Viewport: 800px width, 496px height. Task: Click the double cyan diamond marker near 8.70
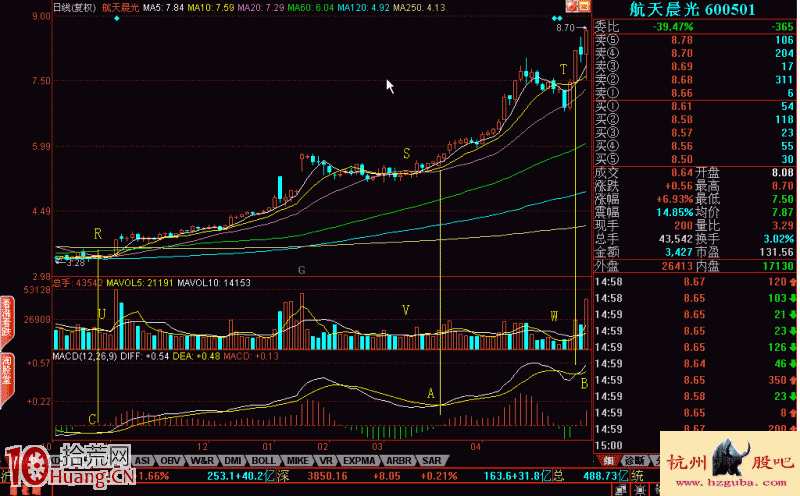coord(557,18)
